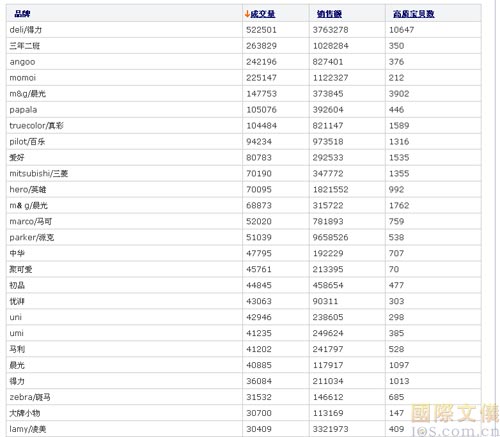Select the 10647 quality items value
The height and width of the screenshot is (437, 500).
coord(402,30)
